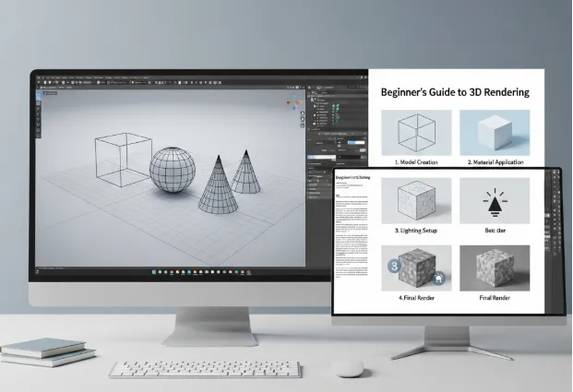Toggle the last object row in the outliner
The image size is (573, 392).
tap(337, 123)
